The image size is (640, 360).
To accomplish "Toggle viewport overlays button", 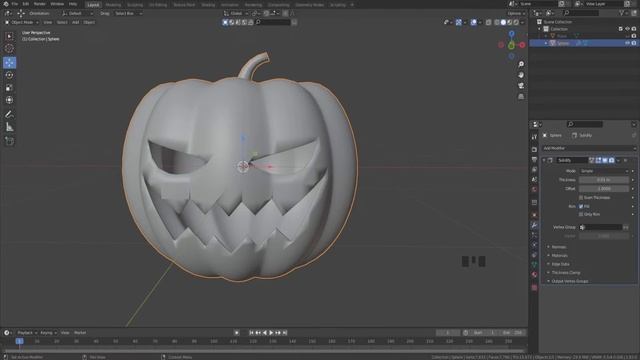I will (x=473, y=22).
